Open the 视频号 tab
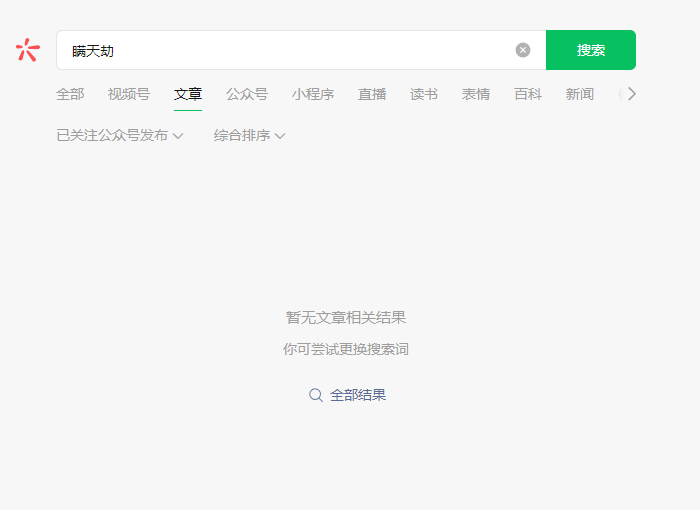The height and width of the screenshot is (510, 700). click(x=129, y=94)
